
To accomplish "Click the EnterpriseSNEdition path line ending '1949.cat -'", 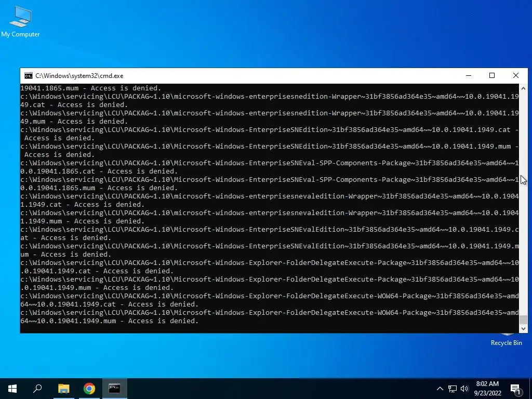I will [270, 129].
